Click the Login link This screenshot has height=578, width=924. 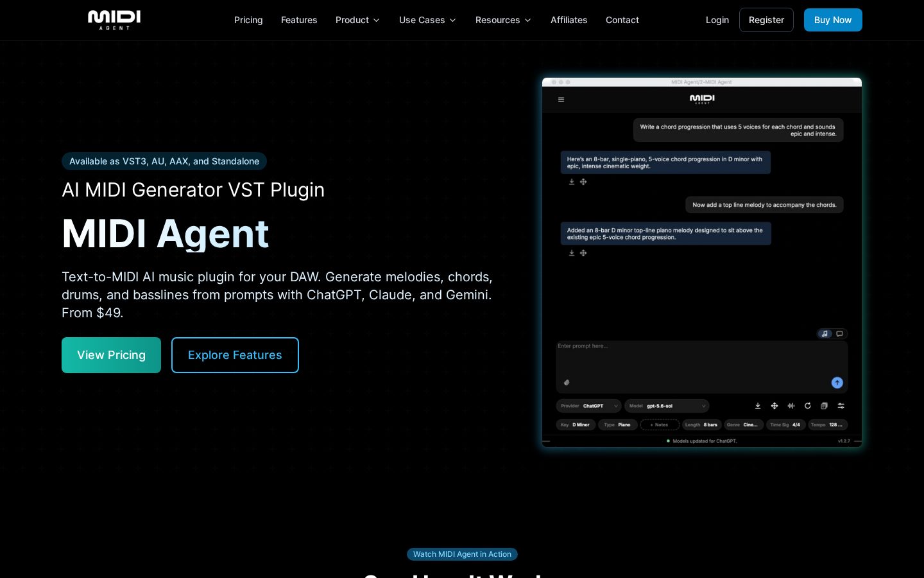click(x=717, y=20)
